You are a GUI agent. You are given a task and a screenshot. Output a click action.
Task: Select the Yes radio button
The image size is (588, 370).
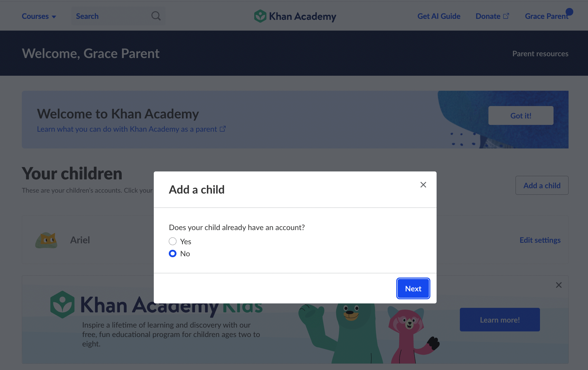coord(173,241)
